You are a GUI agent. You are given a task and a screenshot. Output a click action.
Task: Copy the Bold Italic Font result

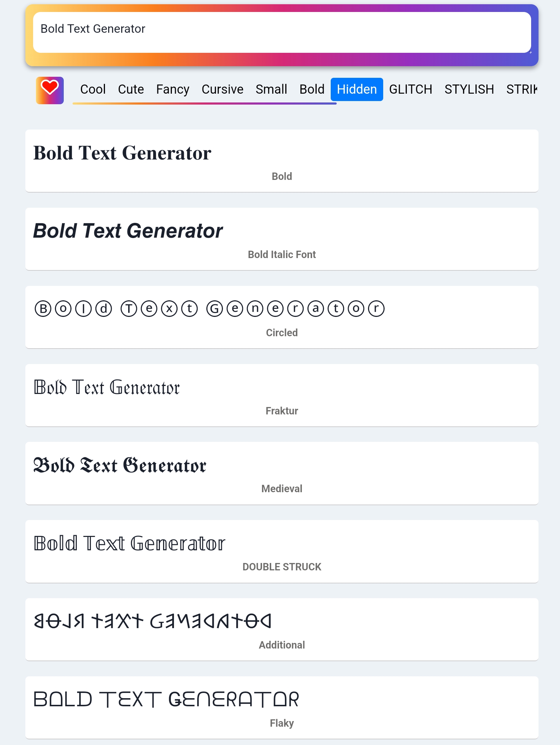click(x=128, y=231)
